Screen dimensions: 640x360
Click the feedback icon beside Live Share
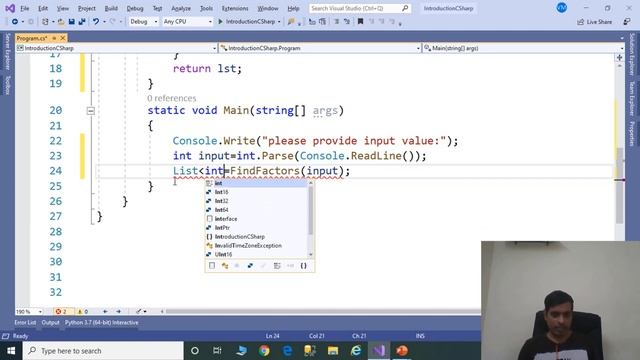tap(627, 22)
